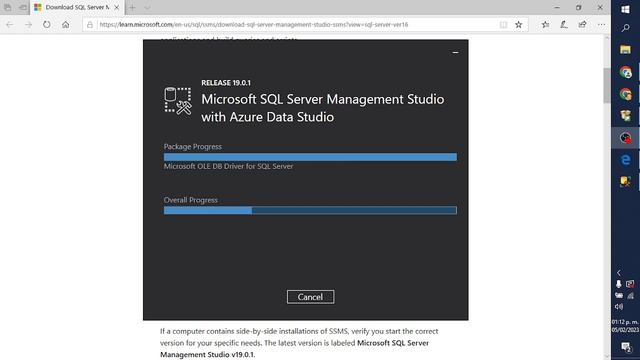Image resolution: width=640 pixels, height=360 pixels.
Task: Set these tabs aside
Action: [23, 7]
